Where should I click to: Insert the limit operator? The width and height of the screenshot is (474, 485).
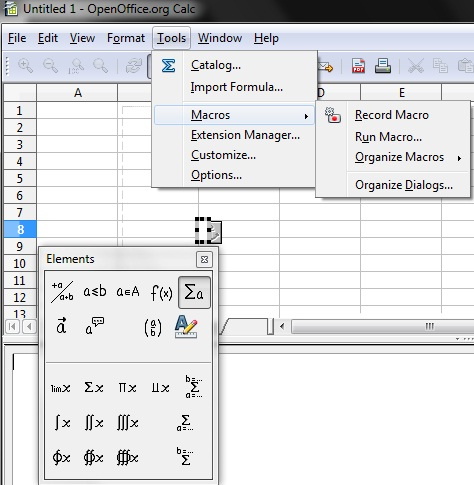tap(61, 388)
